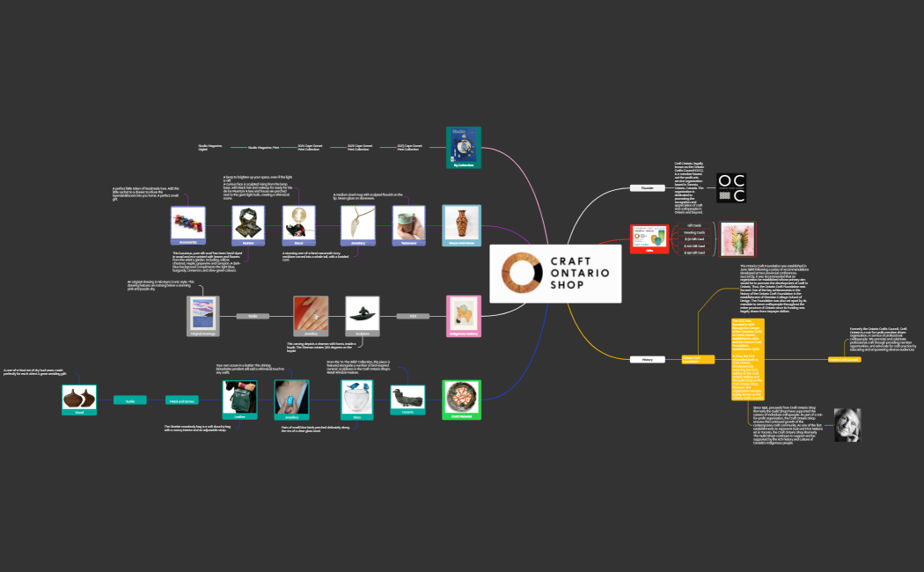Click the Craft Material green-bordered node

462,400
